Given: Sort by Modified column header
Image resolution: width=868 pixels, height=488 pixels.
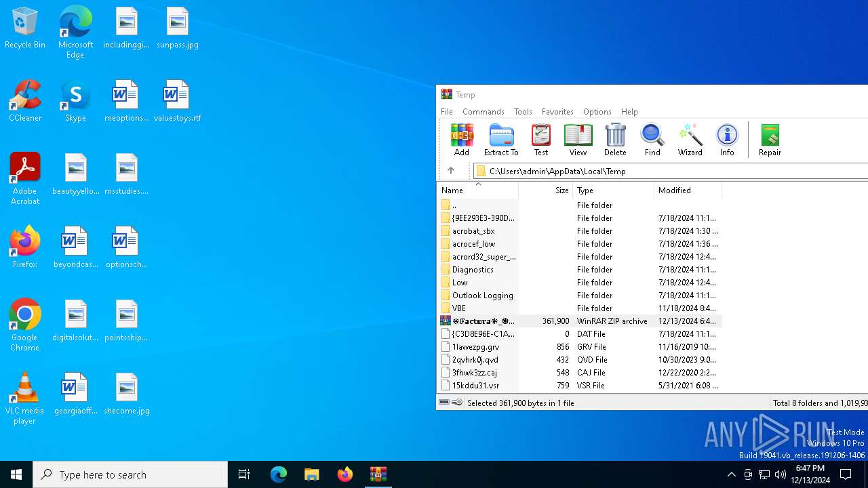Looking at the screenshot, I should [688, 190].
